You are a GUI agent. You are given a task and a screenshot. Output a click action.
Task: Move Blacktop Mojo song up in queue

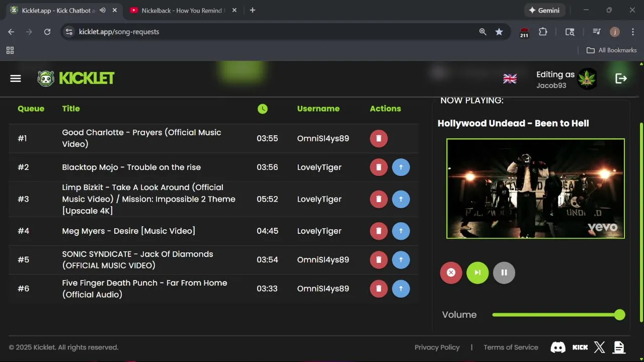tap(401, 167)
